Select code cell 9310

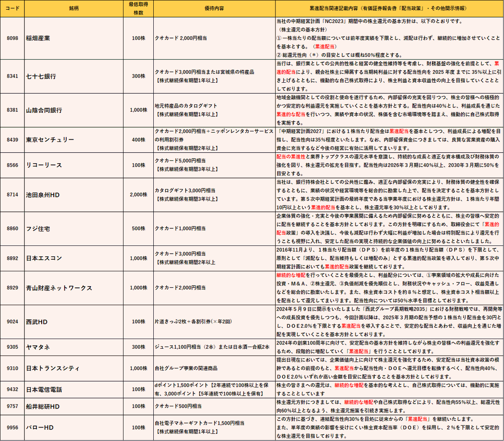pos(12,368)
